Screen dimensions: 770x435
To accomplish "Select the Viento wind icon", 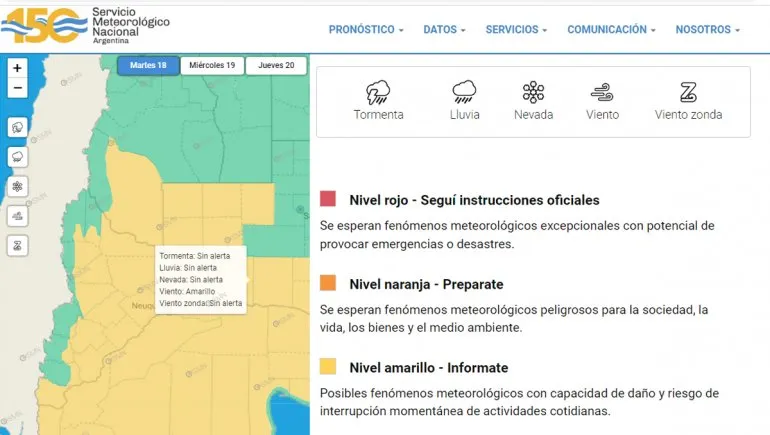I will (x=602, y=93).
